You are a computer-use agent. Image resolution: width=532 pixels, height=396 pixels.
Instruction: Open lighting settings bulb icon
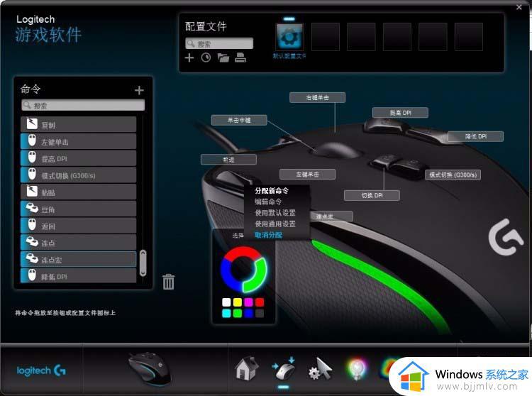point(357,369)
